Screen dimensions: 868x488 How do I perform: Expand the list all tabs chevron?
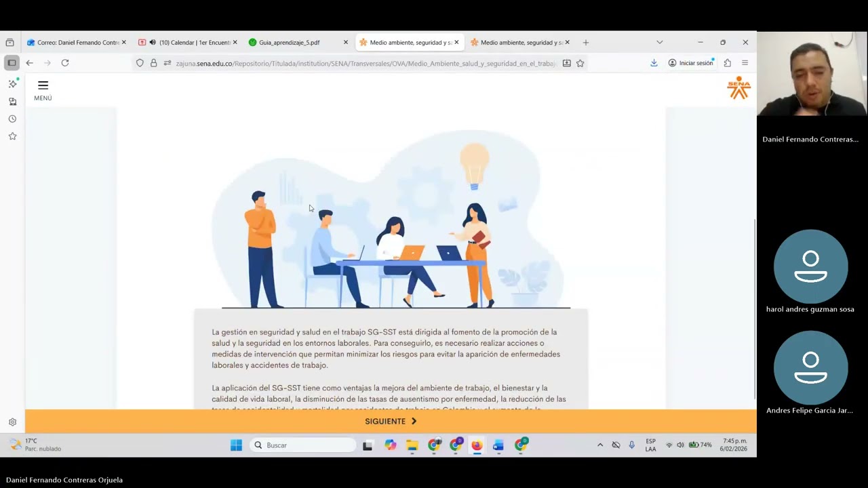[x=659, y=42]
